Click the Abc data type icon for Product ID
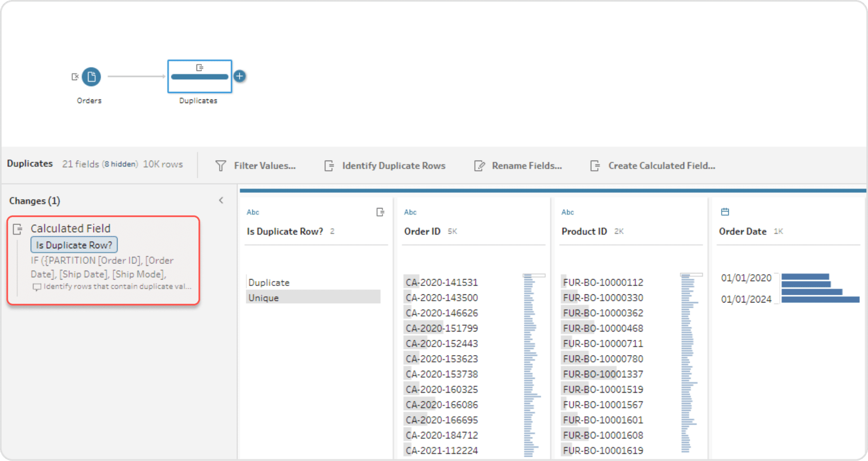This screenshot has width=868, height=461. [x=567, y=212]
